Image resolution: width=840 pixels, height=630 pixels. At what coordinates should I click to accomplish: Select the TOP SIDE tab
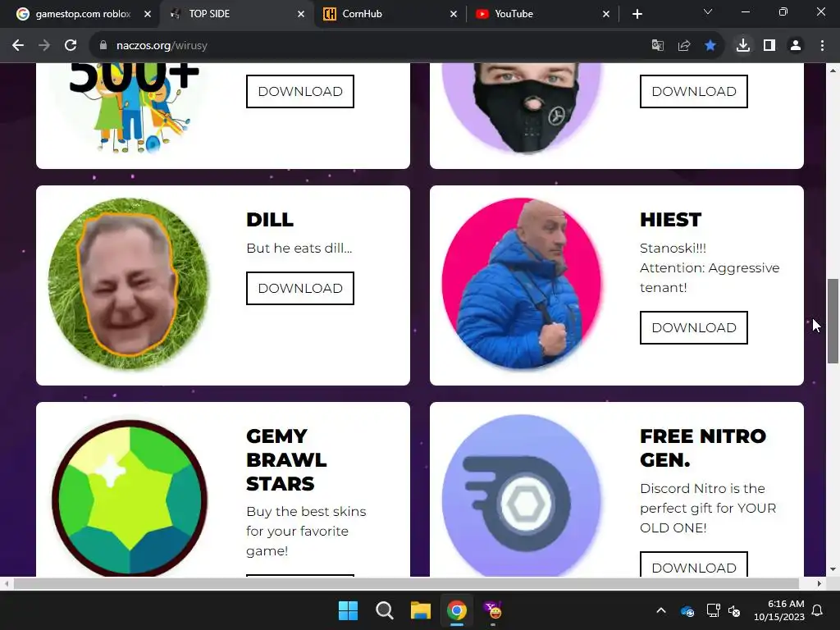click(235, 14)
